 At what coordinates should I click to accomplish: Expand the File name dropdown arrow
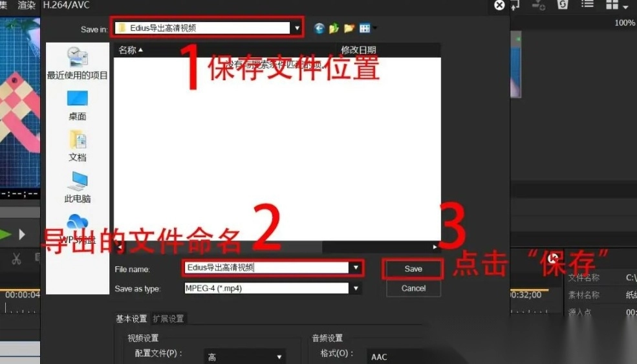pyautogui.click(x=355, y=268)
